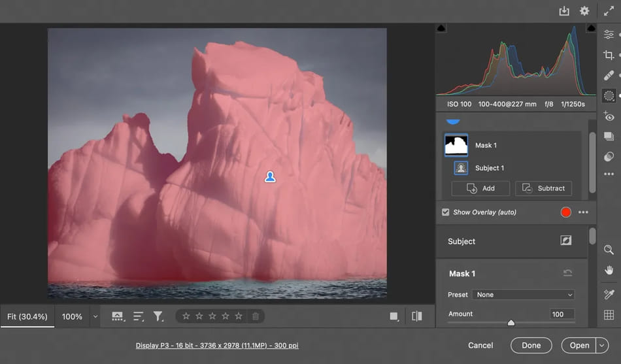Open the red overlay color swatch
Image resolution: width=621 pixels, height=364 pixels.
coord(566,212)
